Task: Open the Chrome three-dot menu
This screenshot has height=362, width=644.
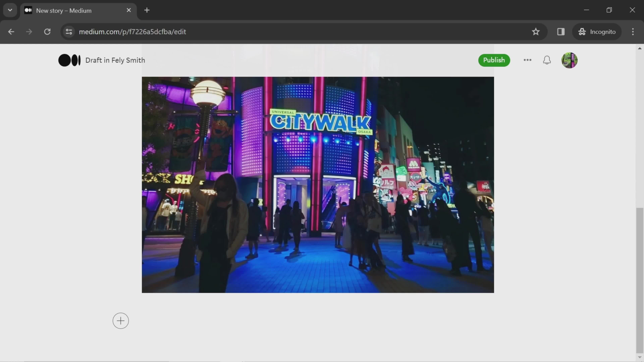Action: [x=633, y=32]
